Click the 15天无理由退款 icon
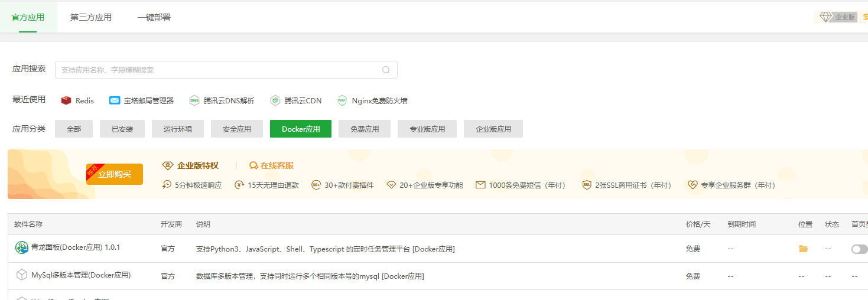The height and width of the screenshot is (300, 868). [239, 185]
